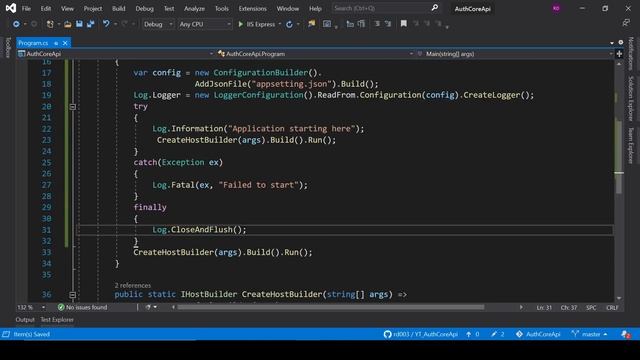Open the Edit menu
Viewport: 640px width, 360px height.
pyautogui.click(x=46, y=8)
